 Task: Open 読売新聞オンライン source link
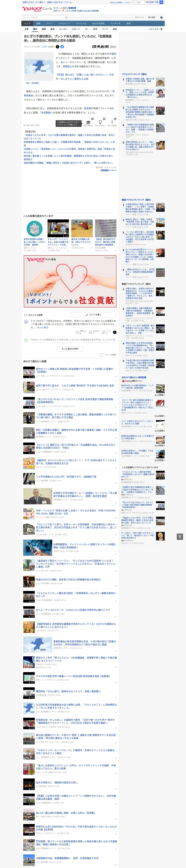click(109, 171)
